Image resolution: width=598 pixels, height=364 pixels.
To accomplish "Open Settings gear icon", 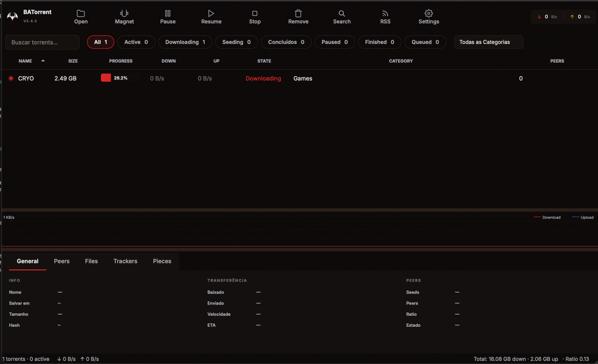I will tap(429, 13).
